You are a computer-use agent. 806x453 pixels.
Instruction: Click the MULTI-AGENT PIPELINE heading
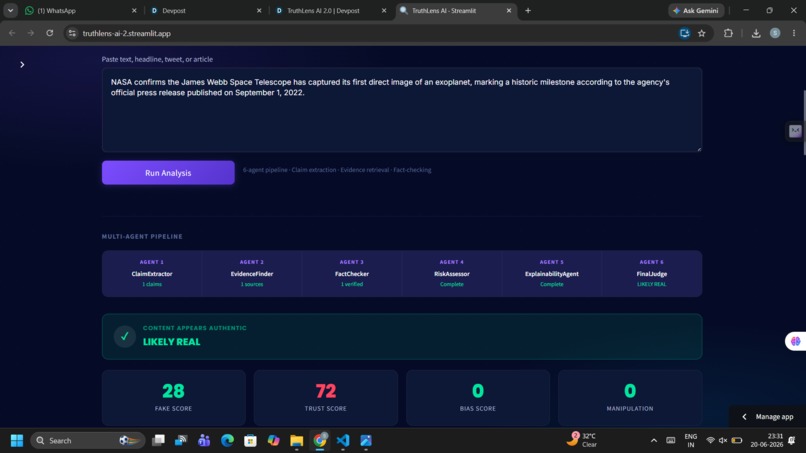[142, 237]
